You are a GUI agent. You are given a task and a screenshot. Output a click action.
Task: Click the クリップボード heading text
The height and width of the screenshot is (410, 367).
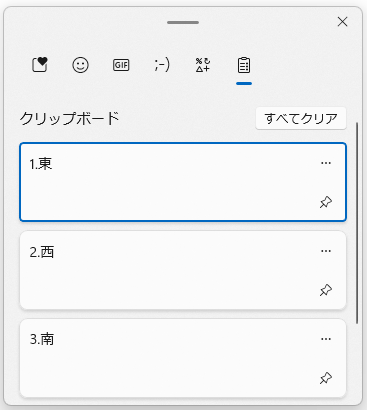pos(69,118)
